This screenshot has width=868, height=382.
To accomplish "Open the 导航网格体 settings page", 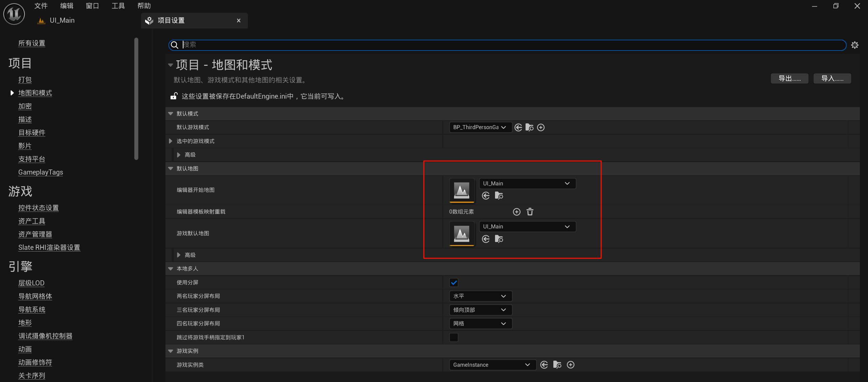I will [x=35, y=296].
